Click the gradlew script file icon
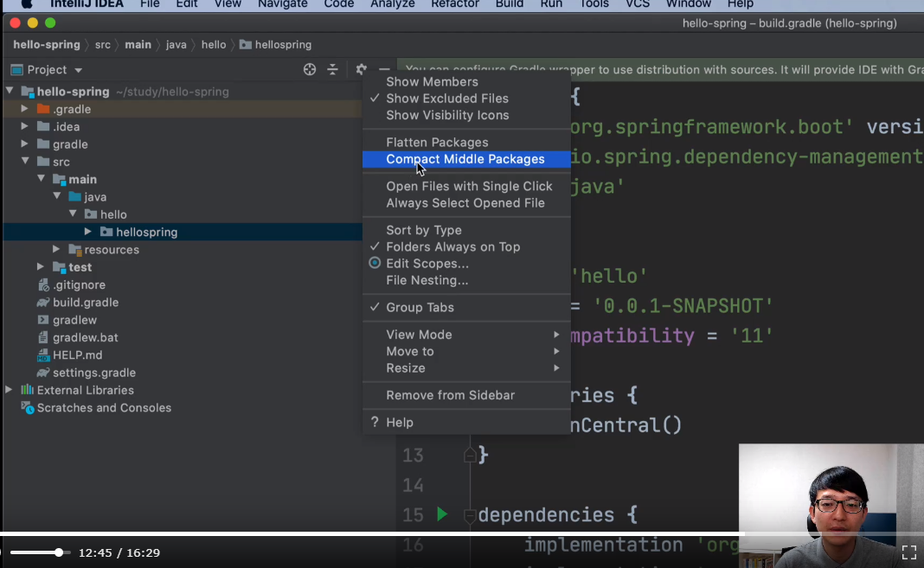Image resolution: width=924 pixels, height=568 pixels. coord(43,320)
